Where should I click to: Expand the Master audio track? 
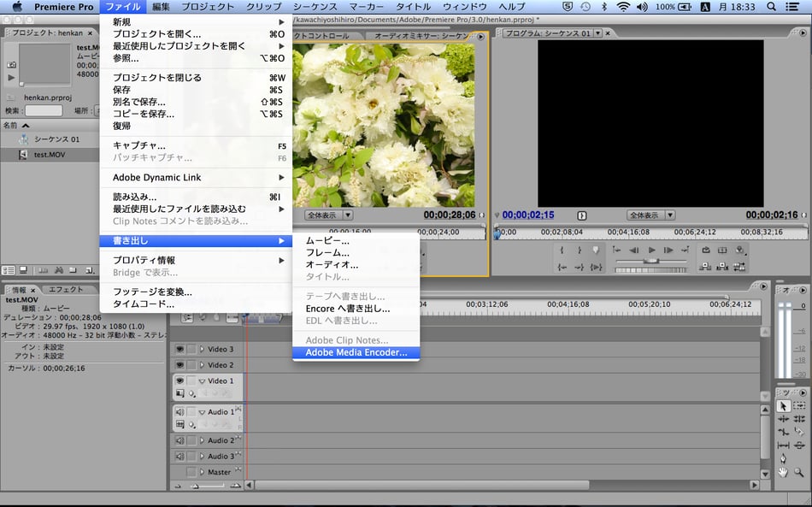203,472
